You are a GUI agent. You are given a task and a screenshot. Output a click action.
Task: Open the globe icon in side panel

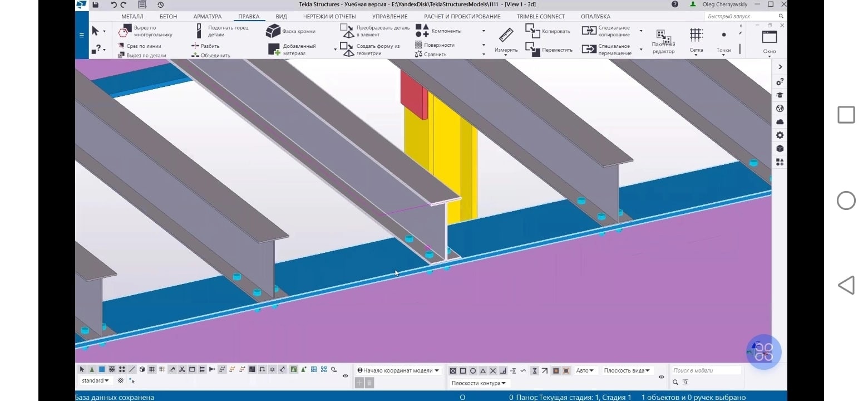point(780,109)
